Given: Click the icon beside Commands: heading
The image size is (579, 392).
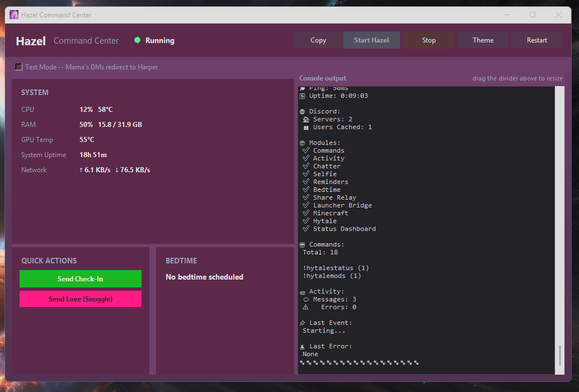Looking at the screenshot, I should 303,245.
